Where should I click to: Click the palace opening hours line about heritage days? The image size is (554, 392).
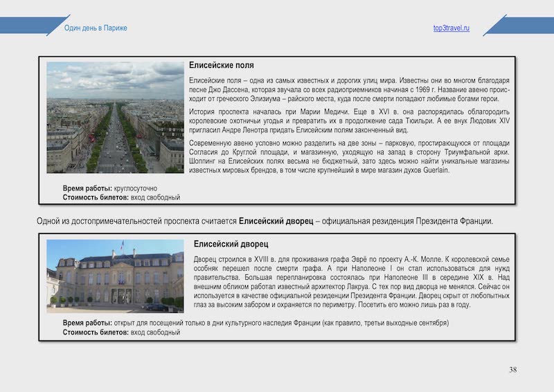click(x=256, y=323)
